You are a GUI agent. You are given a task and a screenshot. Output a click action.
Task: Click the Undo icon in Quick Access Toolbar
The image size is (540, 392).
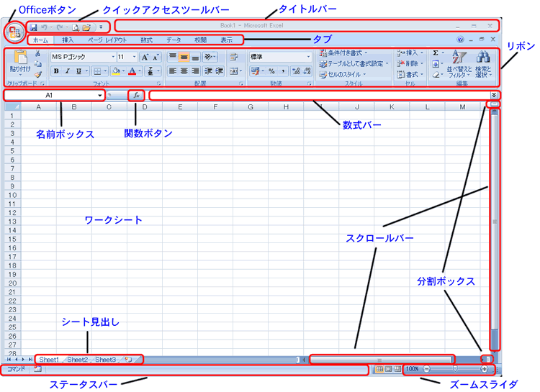(x=44, y=27)
